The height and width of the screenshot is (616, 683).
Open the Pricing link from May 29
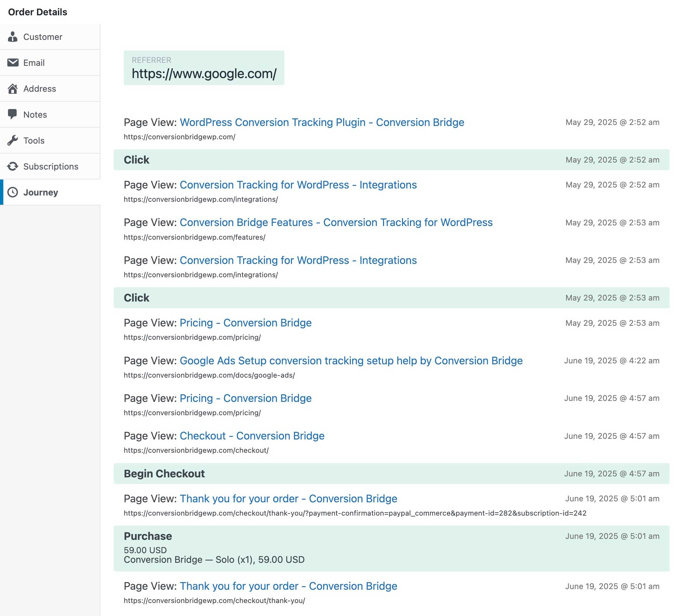(x=245, y=323)
